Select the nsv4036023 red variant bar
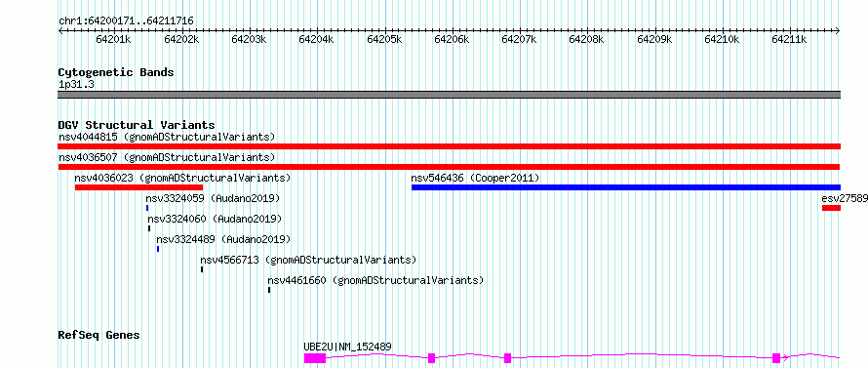Image resolution: width=868 pixels, height=368 pixels. pyautogui.click(x=138, y=187)
